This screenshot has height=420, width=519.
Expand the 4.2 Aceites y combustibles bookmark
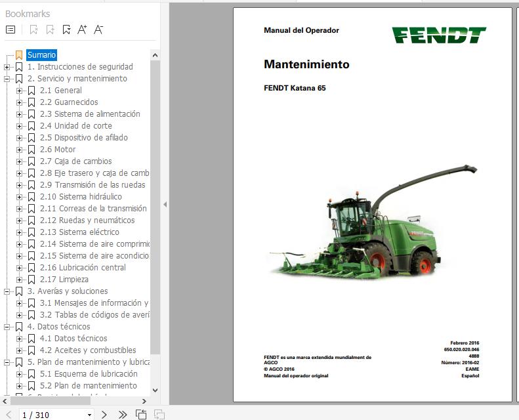point(19,351)
